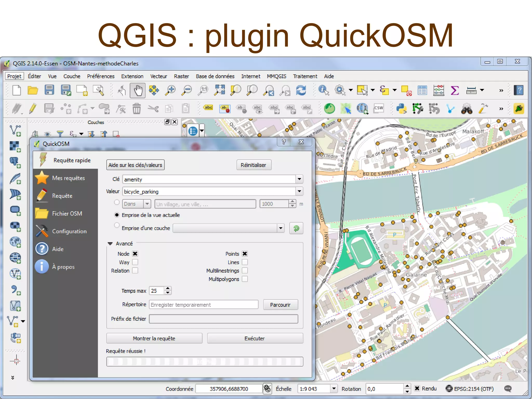Uncheck the Points output checkbox

click(x=245, y=254)
